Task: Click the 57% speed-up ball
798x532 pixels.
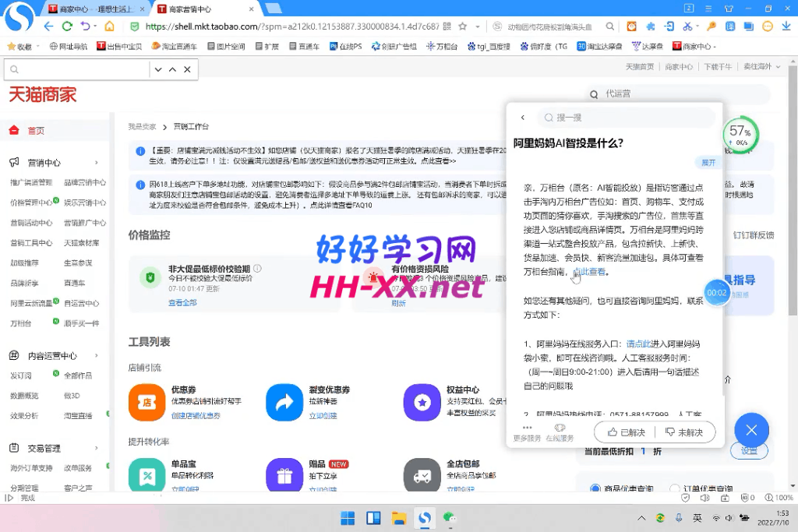Action: point(740,135)
